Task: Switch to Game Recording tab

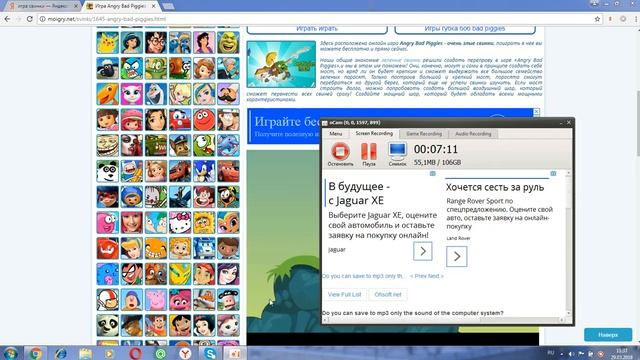Action: click(424, 134)
